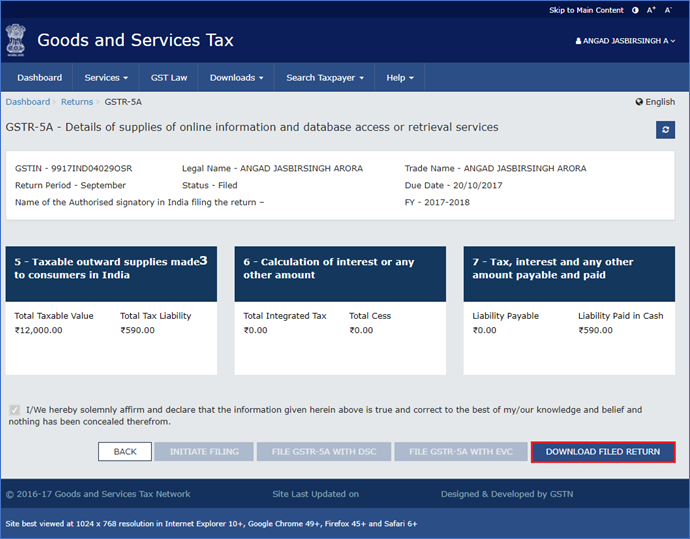Open the Dashboard menu item

(39, 77)
